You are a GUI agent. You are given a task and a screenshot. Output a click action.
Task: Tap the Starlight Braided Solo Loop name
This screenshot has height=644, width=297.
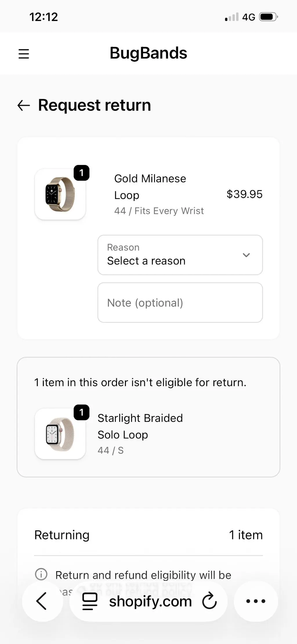tap(140, 426)
